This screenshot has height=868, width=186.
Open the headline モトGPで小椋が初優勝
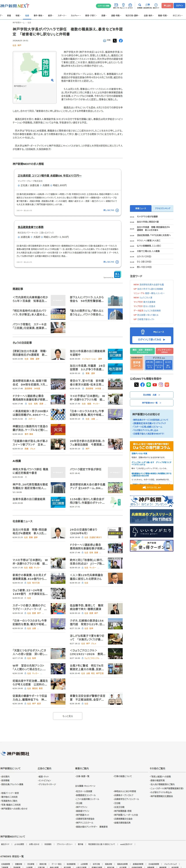coord(147,217)
